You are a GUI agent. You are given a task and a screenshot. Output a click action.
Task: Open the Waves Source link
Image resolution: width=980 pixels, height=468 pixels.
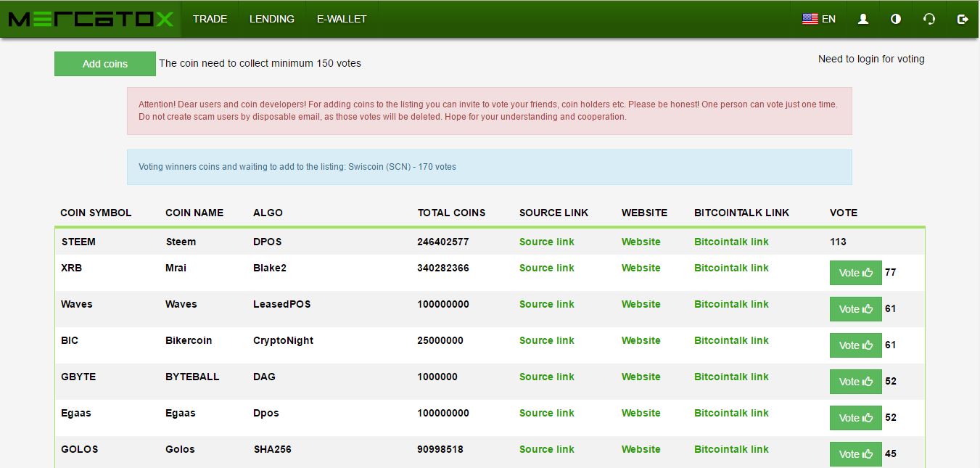pyautogui.click(x=546, y=304)
